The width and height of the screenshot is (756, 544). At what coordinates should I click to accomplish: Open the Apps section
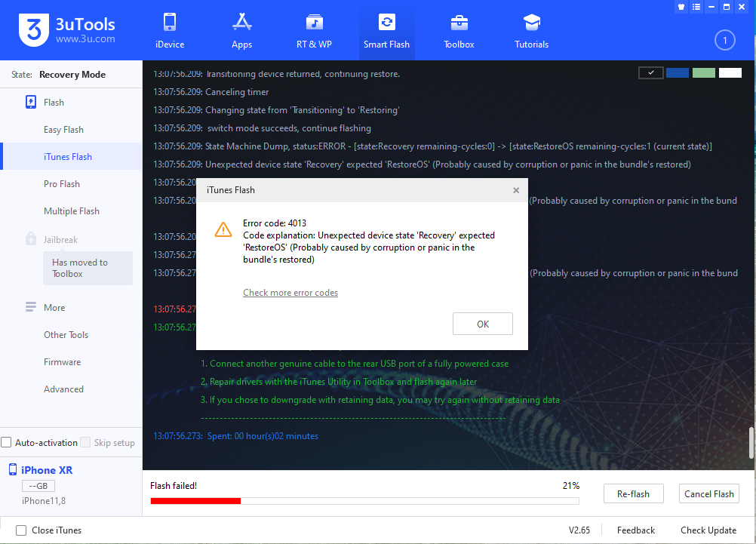241,31
